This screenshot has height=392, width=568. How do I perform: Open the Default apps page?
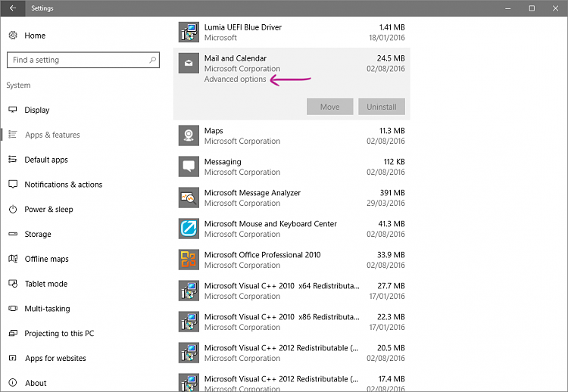click(46, 160)
